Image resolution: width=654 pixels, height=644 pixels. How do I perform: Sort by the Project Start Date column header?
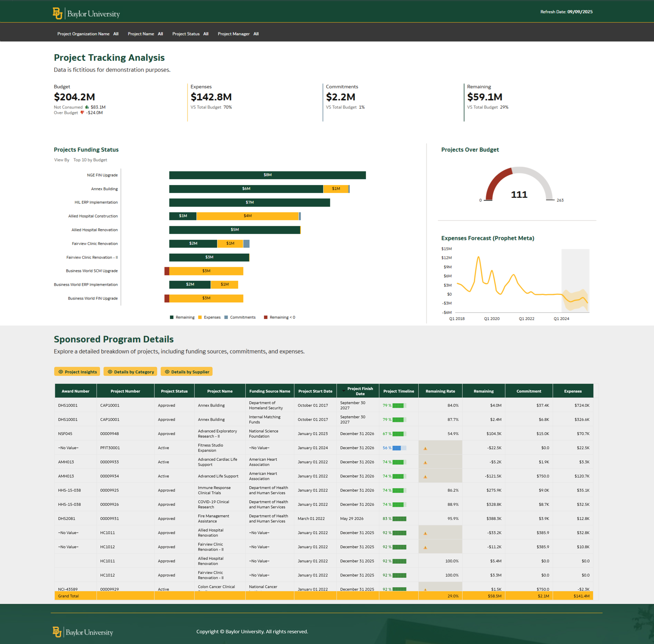click(315, 391)
